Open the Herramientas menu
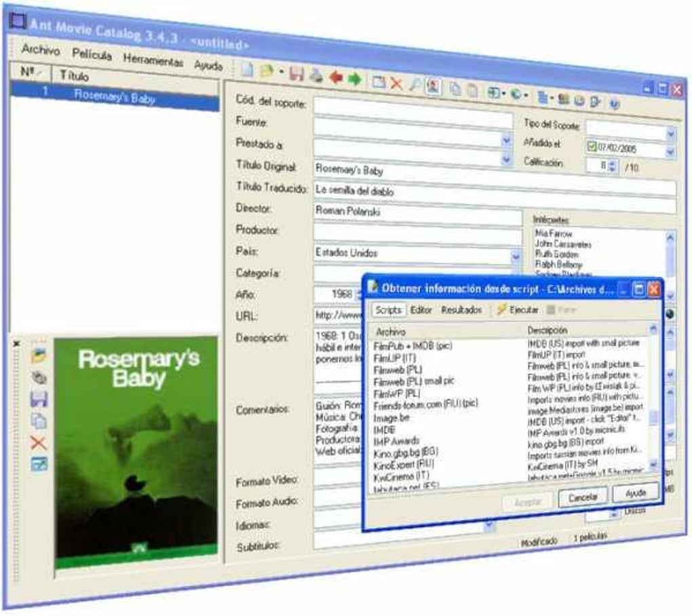Viewport: 692px width, 616px height. (153, 60)
